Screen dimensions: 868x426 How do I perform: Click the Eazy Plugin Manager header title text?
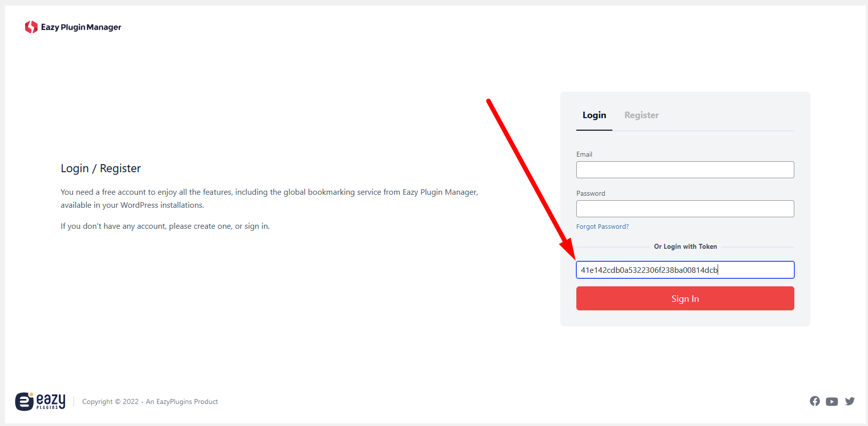(x=81, y=27)
